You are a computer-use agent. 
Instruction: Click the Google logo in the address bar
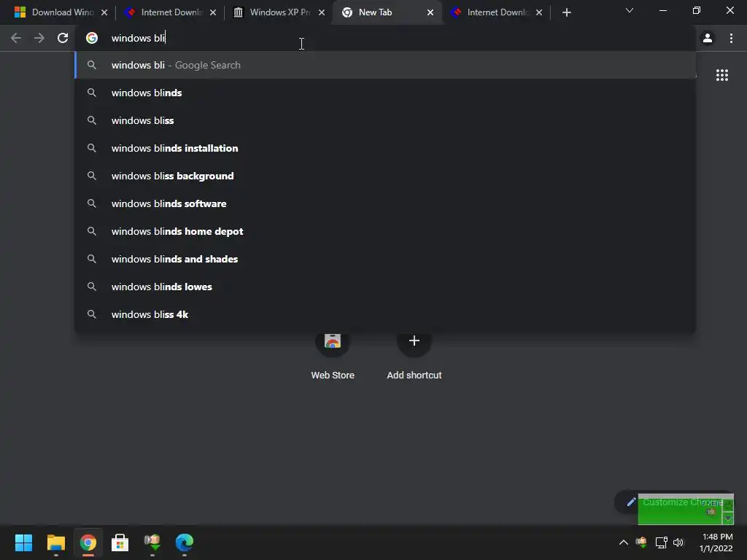[92, 38]
